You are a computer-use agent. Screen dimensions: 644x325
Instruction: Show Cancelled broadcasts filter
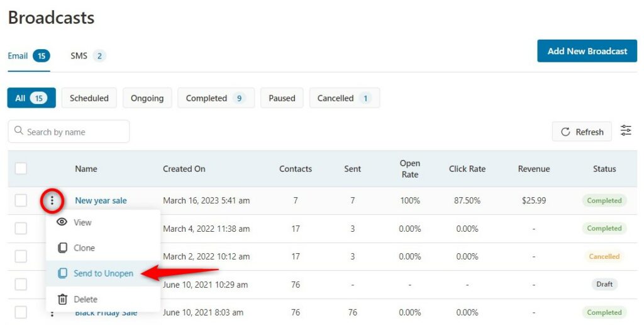click(x=345, y=98)
